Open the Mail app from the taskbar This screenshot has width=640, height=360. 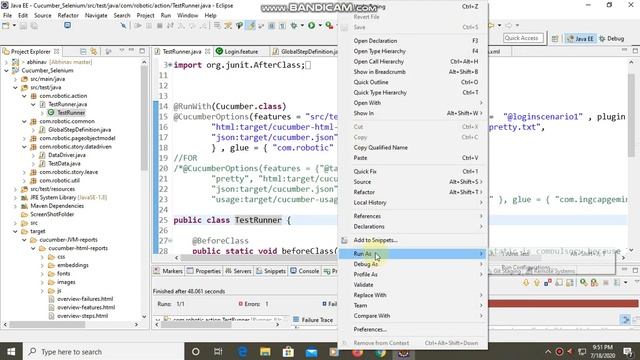click(311, 351)
